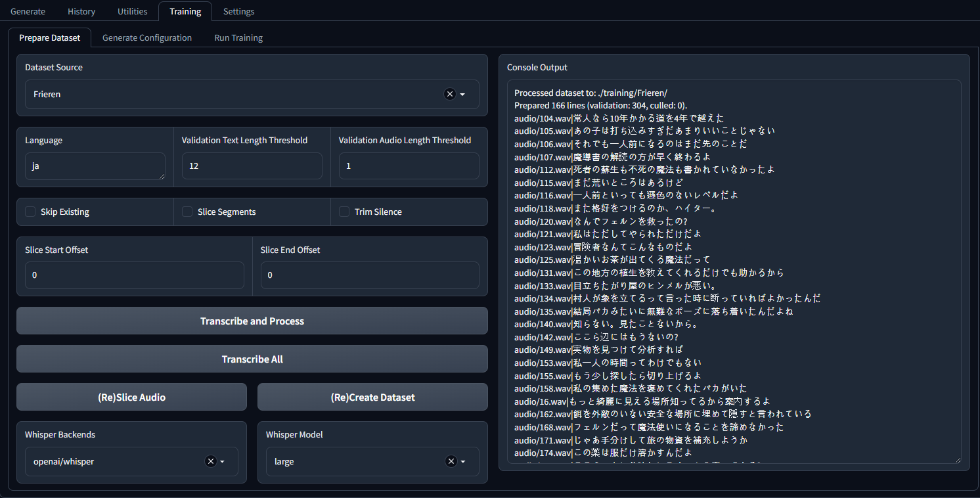Screen dimensions: 980x498
Task: Open the Run Training sub-tab
Action: tap(238, 37)
